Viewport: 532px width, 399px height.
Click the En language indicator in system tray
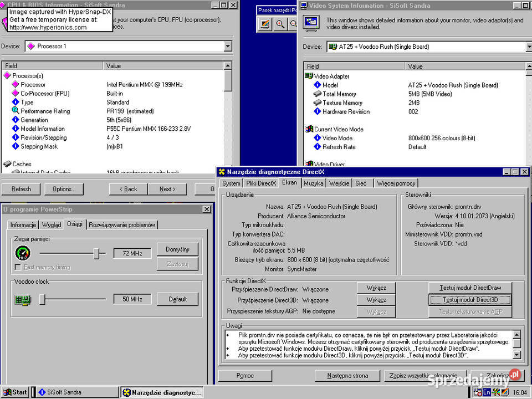click(487, 392)
